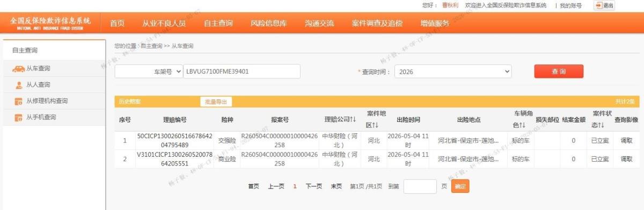Click 已立案 status in row 1
The width and height of the screenshot is (644, 210).
click(600, 141)
